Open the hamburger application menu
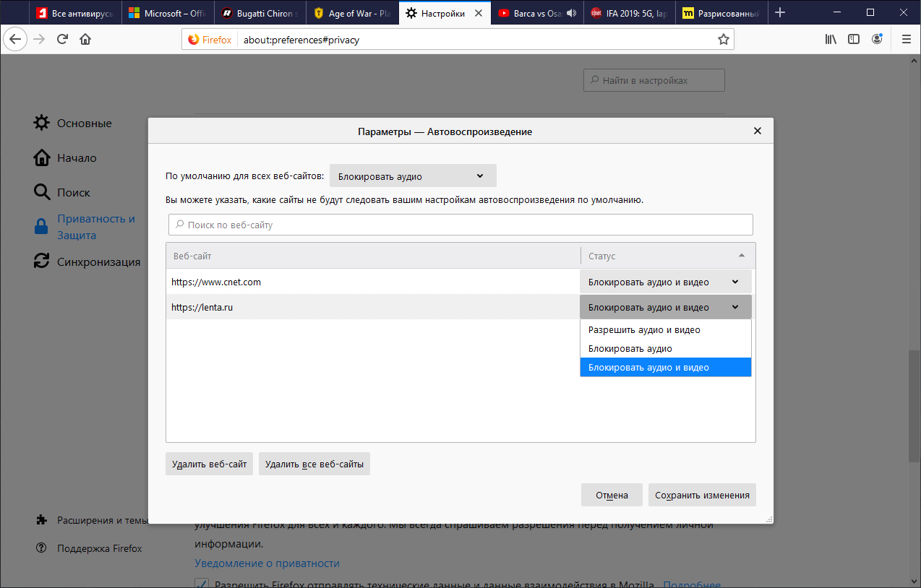This screenshot has width=921, height=588. tap(906, 40)
